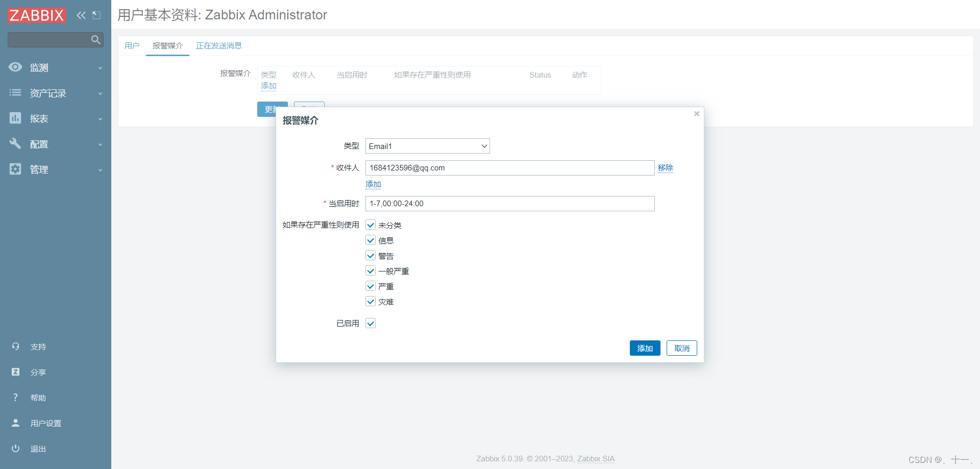Click the bar chart icon for 报表
The height and width of the screenshot is (469, 980).
tap(15, 118)
